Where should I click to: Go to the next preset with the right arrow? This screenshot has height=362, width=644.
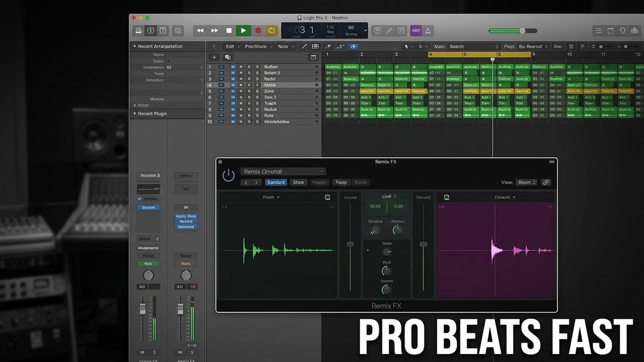[x=257, y=183]
